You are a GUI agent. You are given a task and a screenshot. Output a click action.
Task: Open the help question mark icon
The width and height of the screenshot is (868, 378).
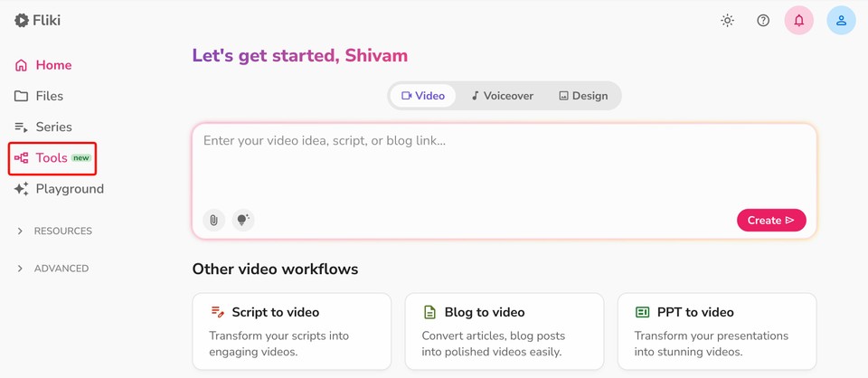763,20
